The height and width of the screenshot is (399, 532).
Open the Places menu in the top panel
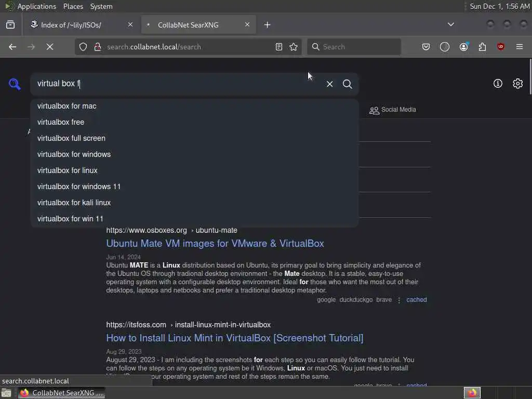point(73,6)
